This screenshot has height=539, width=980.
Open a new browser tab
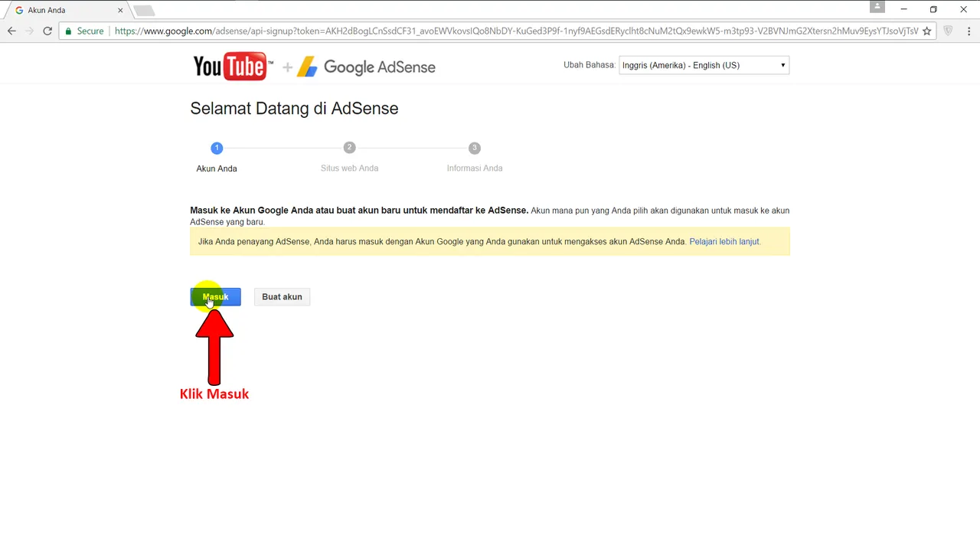[144, 11]
